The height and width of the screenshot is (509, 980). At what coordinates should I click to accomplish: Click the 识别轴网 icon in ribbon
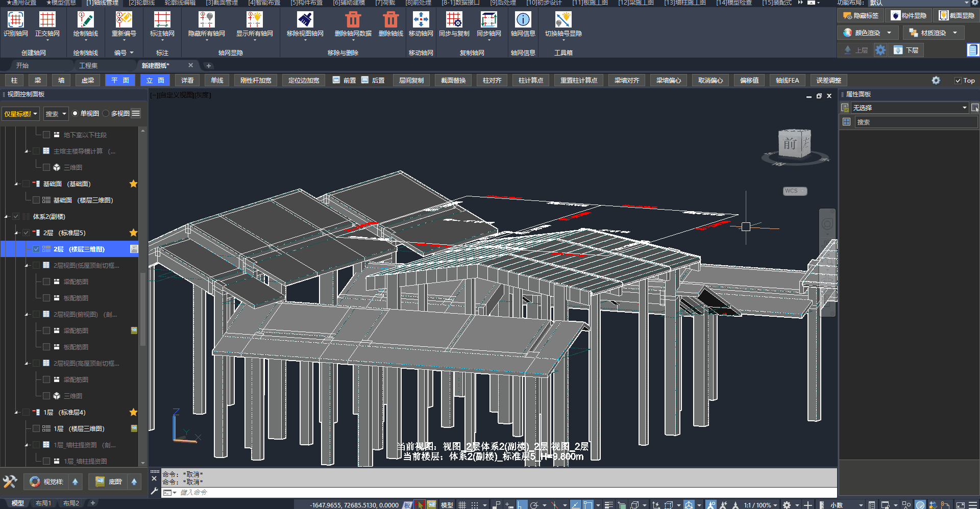(x=15, y=20)
